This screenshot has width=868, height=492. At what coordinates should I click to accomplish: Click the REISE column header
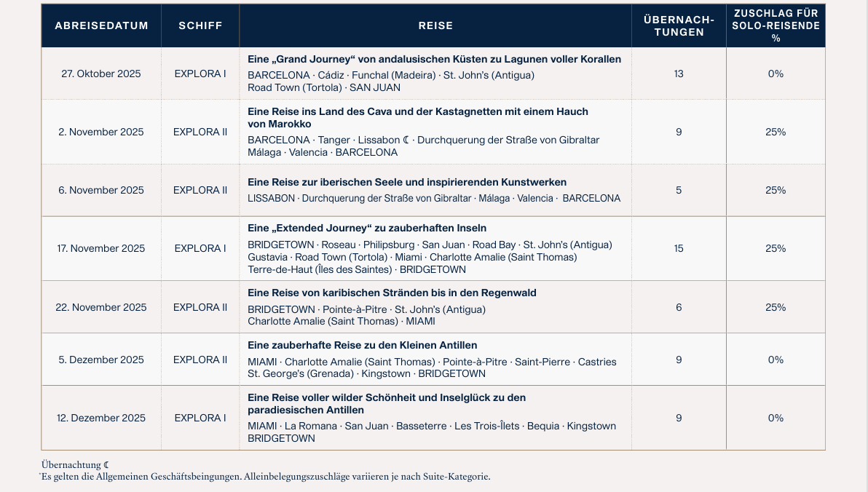point(435,25)
